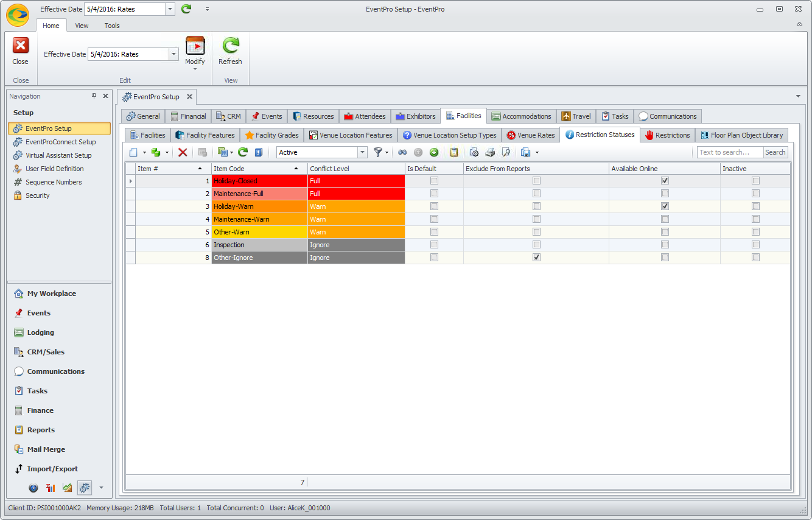Select the yellow Other-Warn item code cell
Image resolution: width=812 pixels, height=520 pixels.
pyautogui.click(x=259, y=232)
